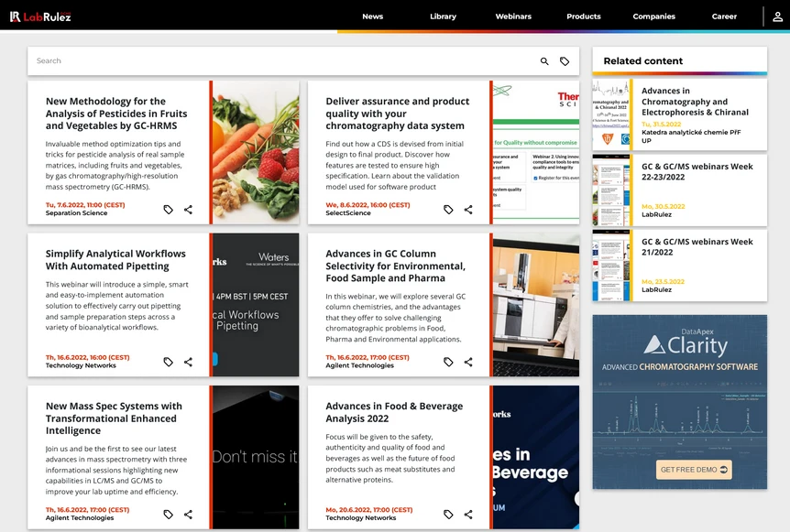Click tag icon on Food & Beverage Analysis card
The image size is (790, 532).
point(448,514)
